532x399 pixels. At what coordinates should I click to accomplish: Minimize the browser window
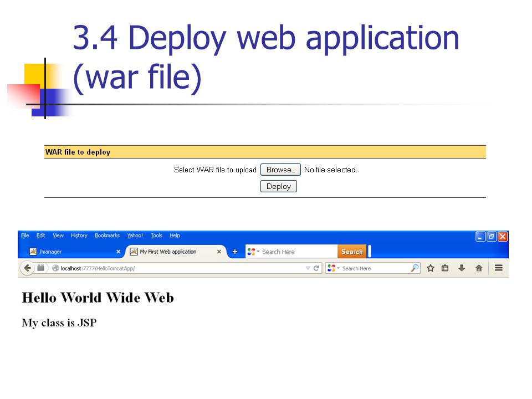click(x=480, y=237)
